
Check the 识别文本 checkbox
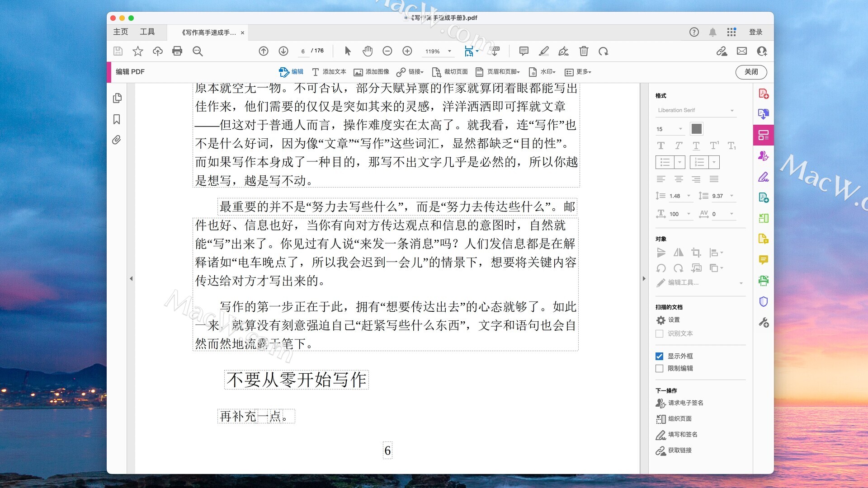pyautogui.click(x=660, y=333)
